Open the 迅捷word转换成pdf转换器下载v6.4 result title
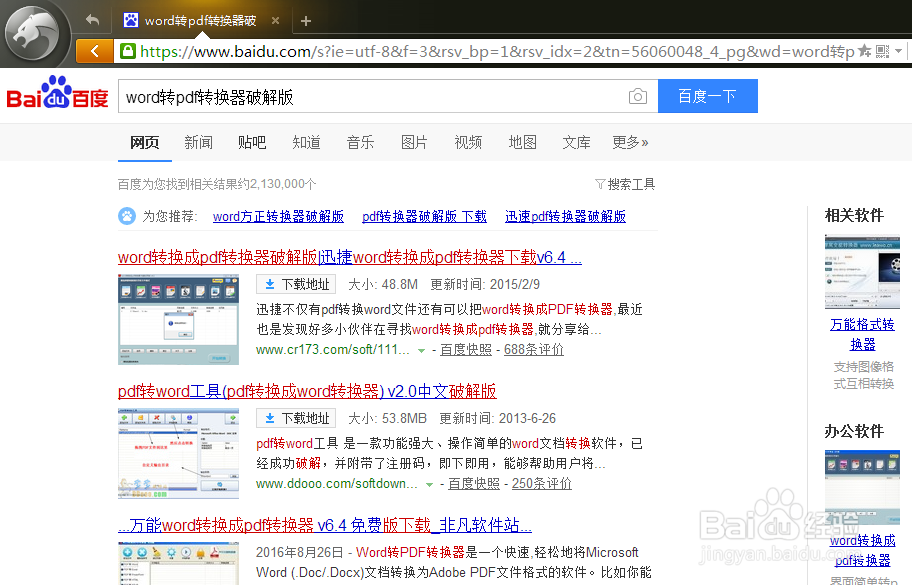Image resolution: width=912 pixels, height=585 pixels. point(350,257)
